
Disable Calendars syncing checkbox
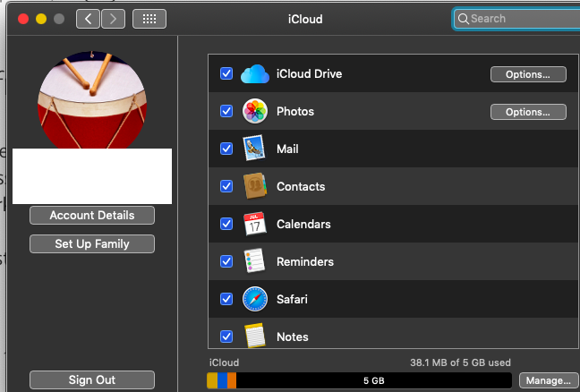point(226,224)
